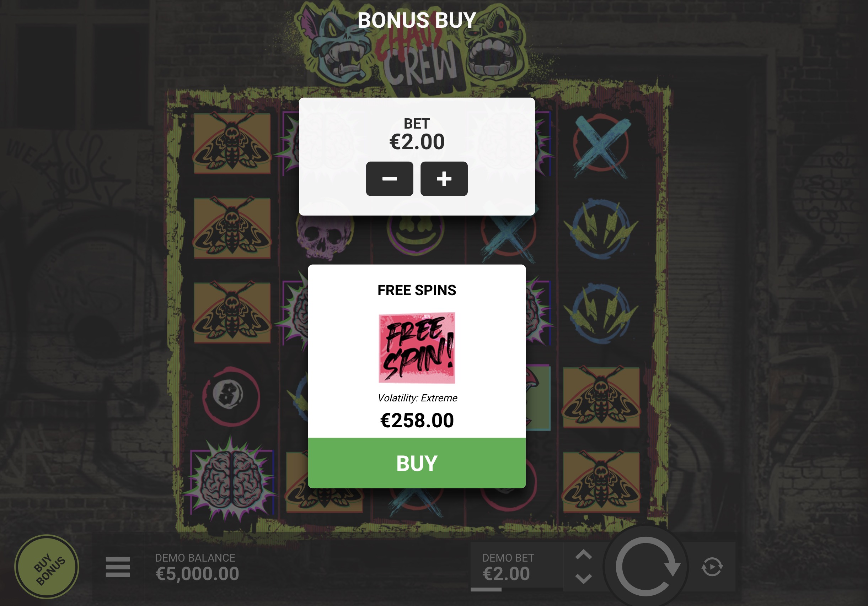Click the Demo Balance amount

pos(197,574)
